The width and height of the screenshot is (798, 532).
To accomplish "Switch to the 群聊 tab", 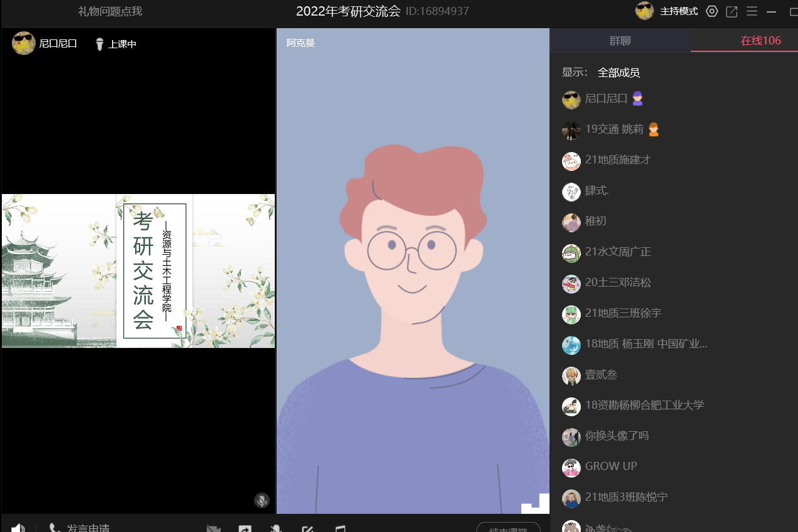I will (620, 41).
